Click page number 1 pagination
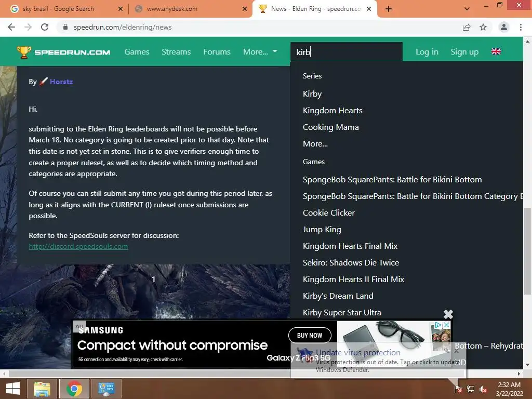The image size is (532, 399). [x=153, y=279]
